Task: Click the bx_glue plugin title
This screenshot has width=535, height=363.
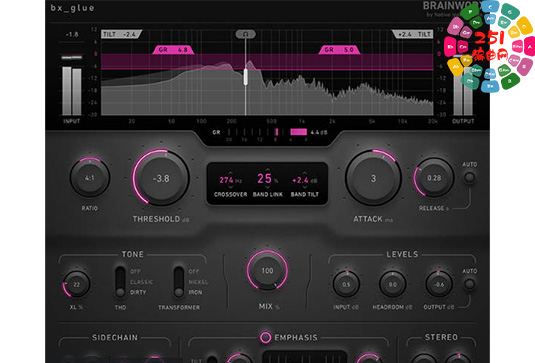Action: (72, 8)
